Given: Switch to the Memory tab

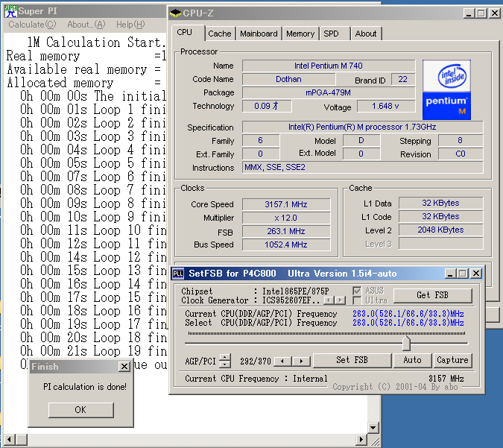Looking at the screenshot, I should click(300, 34).
